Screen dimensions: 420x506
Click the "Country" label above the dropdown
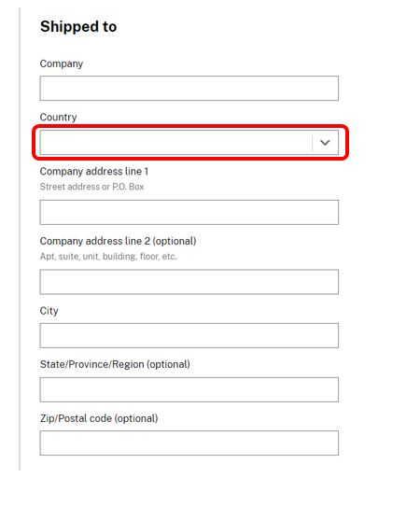click(x=58, y=117)
